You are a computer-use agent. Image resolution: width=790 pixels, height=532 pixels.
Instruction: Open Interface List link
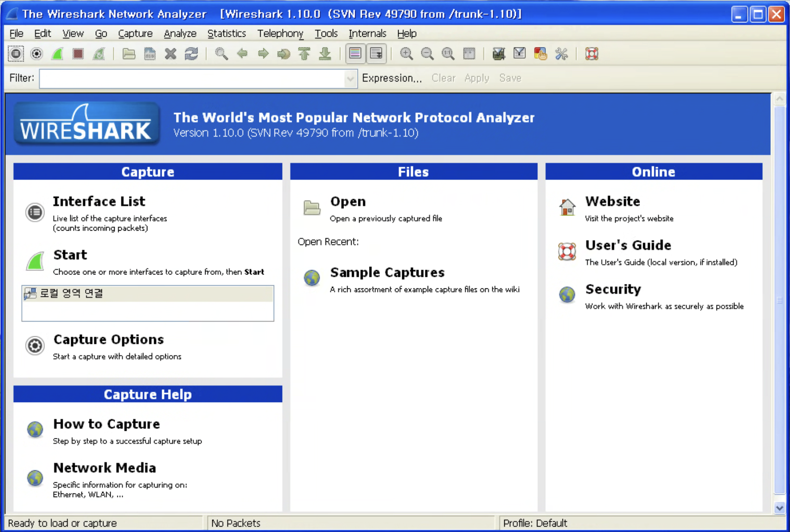pos(99,202)
